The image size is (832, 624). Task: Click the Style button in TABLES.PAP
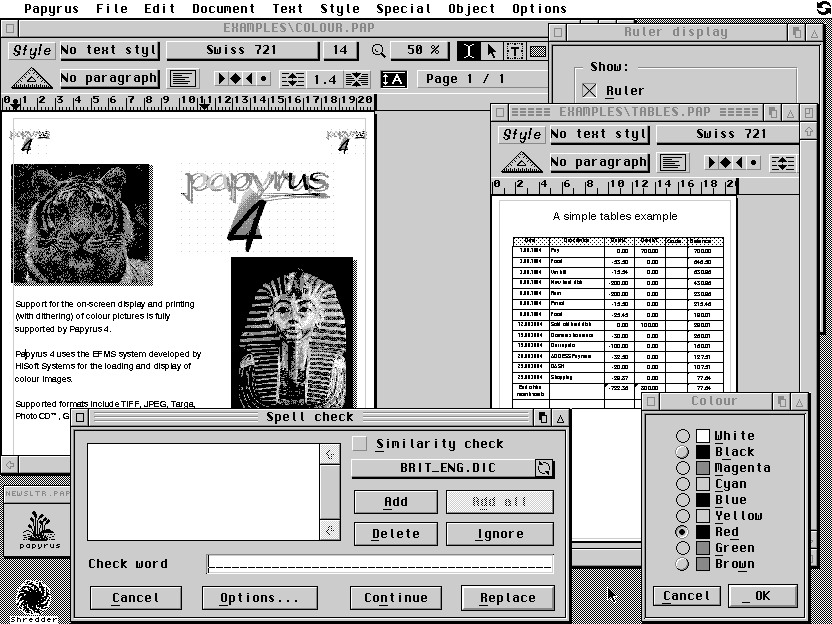(x=522, y=134)
